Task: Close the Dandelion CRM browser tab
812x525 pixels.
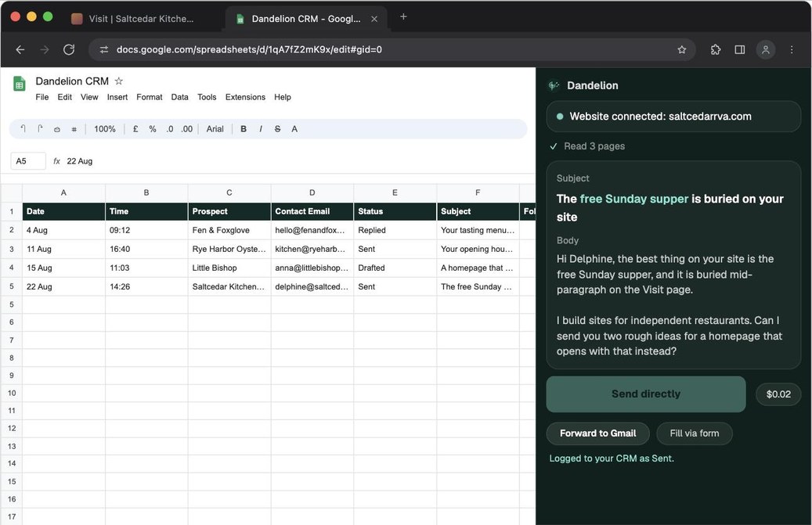Action: tap(374, 19)
